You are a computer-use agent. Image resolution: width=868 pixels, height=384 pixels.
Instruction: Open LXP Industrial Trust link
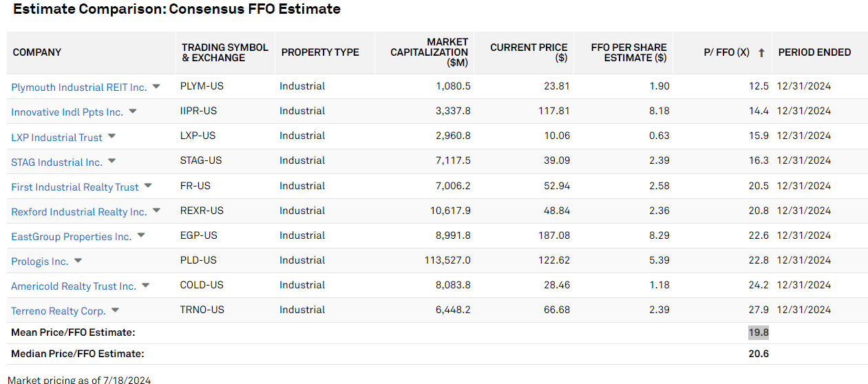56,138
